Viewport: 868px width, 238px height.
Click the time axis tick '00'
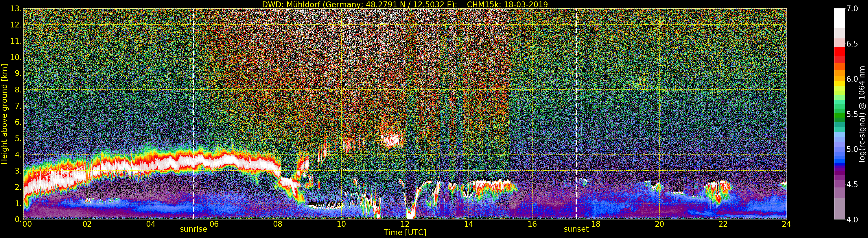(27, 224)
